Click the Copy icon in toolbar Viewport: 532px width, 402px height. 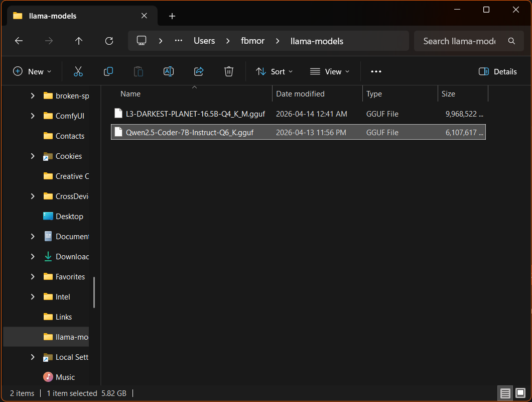coord(108,71)
